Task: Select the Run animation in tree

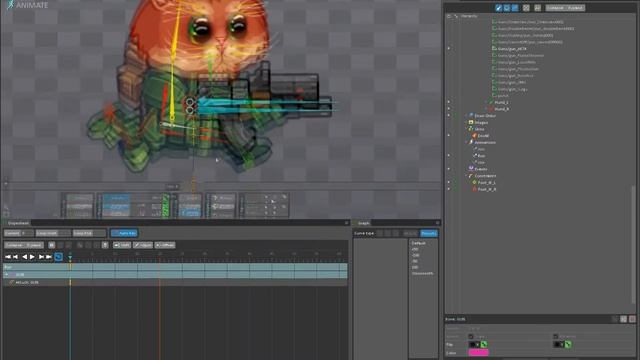Action: [x=481, y=156]
